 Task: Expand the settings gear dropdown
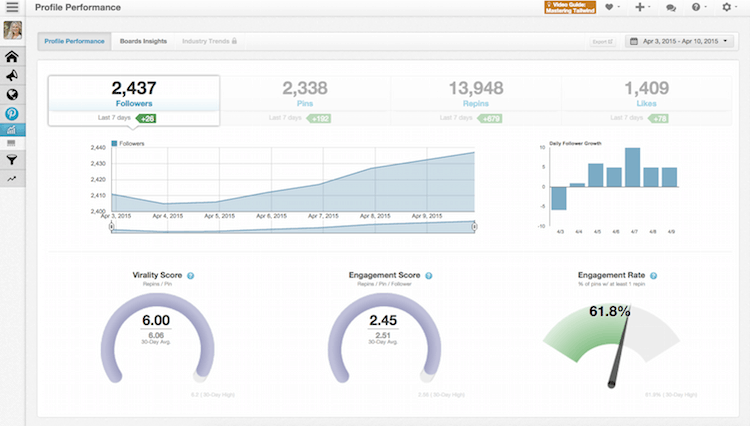729,7
